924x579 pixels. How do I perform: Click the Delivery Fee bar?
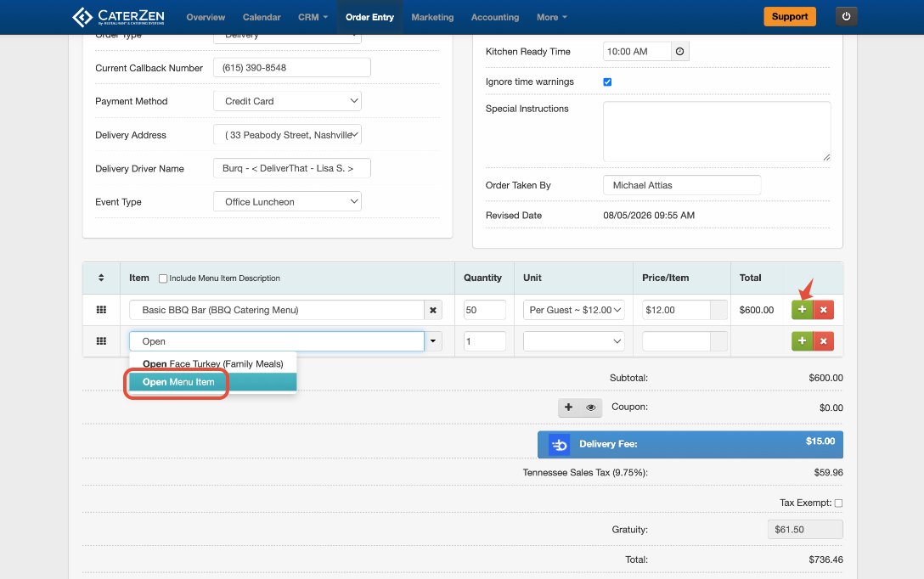(690, 445)
